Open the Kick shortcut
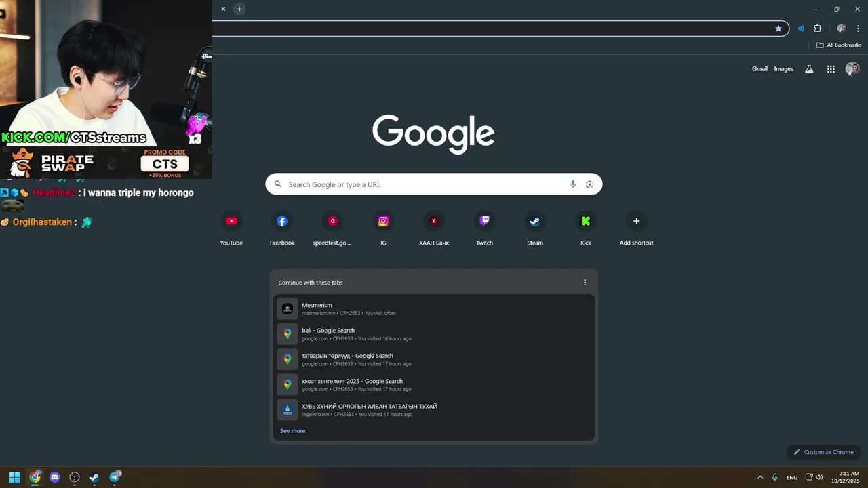The height and width of the screenshot is (488, 868). click(586, 229)
